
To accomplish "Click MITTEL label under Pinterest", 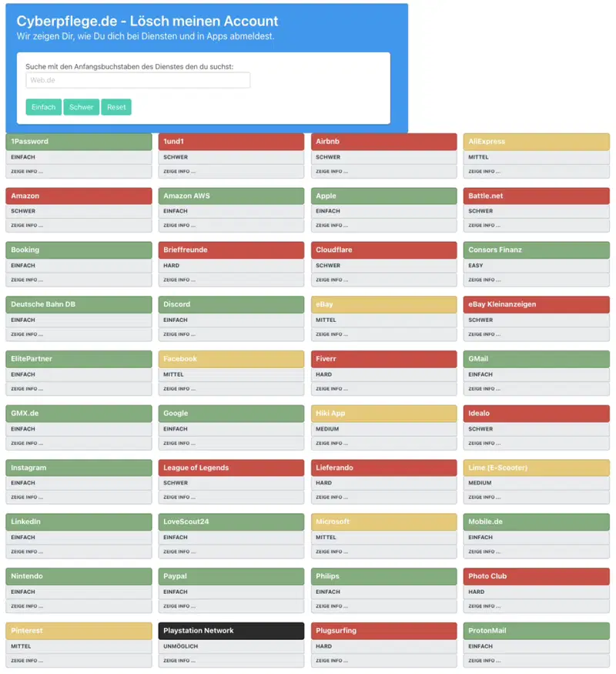I will (21, 646).
